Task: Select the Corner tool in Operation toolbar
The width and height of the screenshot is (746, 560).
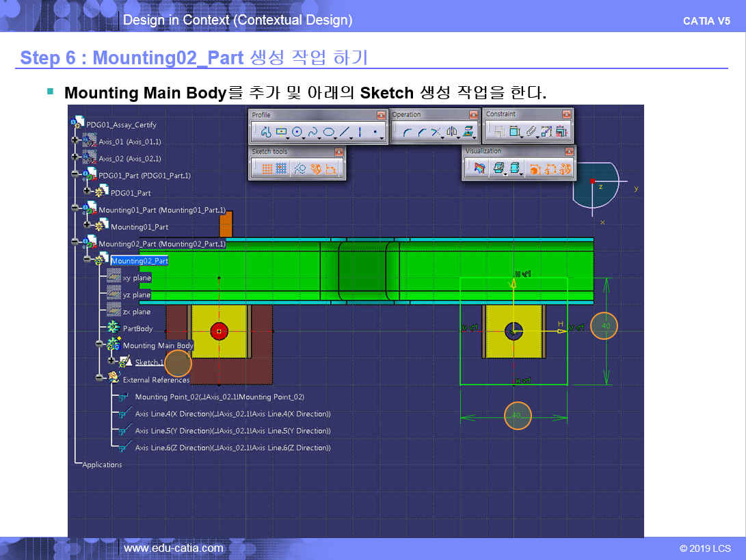Action: pyautogui.click(x=406, y=132)
